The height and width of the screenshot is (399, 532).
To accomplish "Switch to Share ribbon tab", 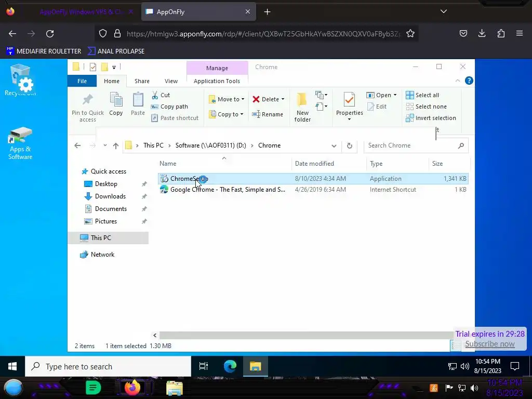I will pyautogui.click(x=142, y=81).
